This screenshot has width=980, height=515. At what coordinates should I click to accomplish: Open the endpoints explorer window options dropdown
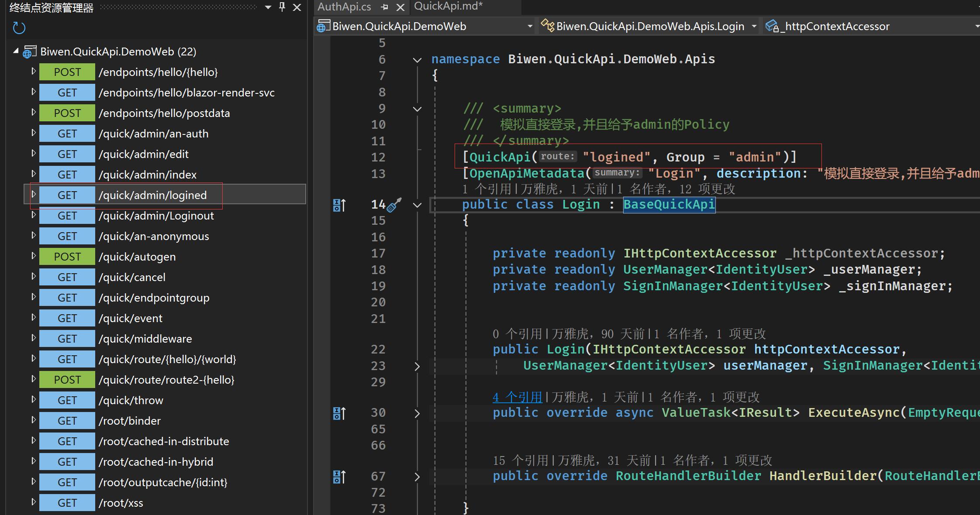[268, 7]
